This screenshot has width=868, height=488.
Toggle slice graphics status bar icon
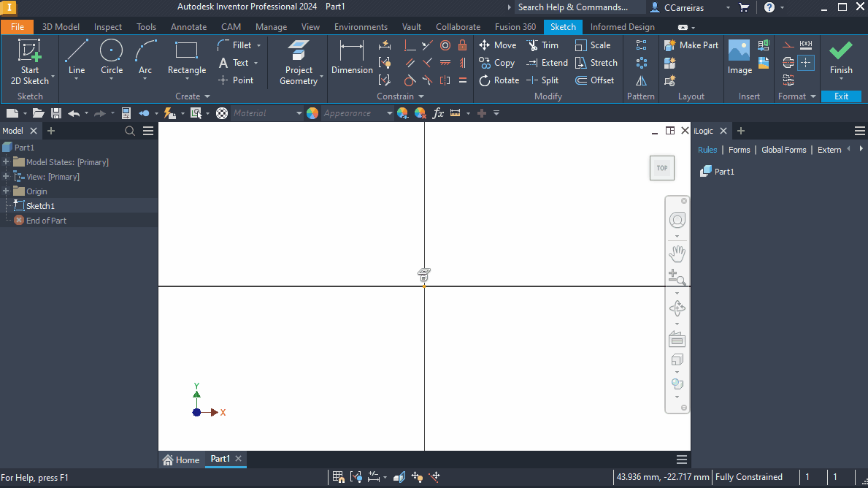tap(399, 477)
